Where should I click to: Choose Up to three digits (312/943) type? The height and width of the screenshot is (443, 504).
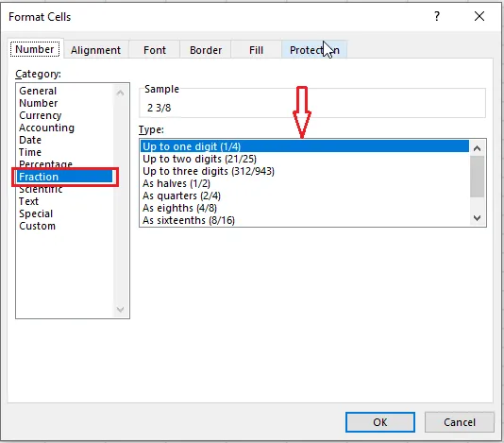[x=305, y=171]
